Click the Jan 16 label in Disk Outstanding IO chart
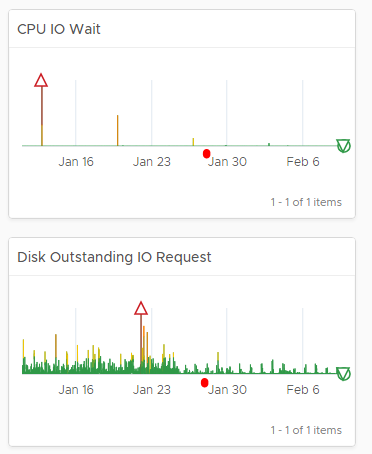The width and height of the screenshot is (372, 454). point(76,390)
